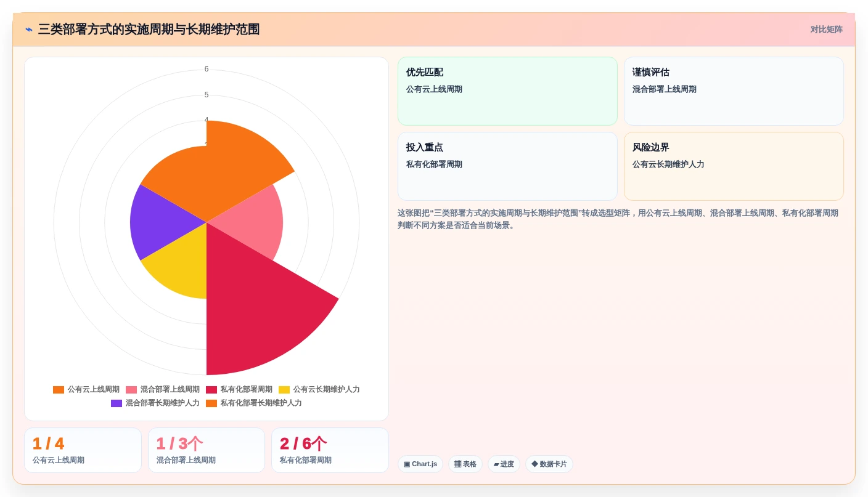Viewport: 868px width, 497px height.
Task: Click 公有云上线周期 label under the 1 / 4 stat
Action: coord(59,460)
